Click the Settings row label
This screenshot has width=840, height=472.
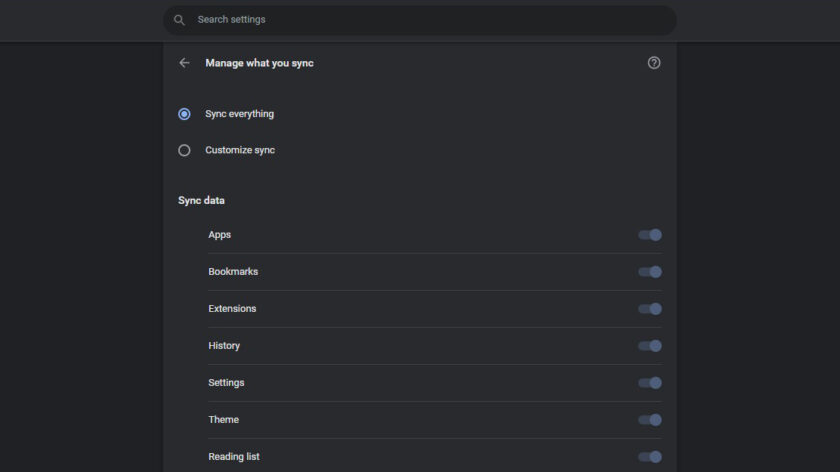[226, 383]
